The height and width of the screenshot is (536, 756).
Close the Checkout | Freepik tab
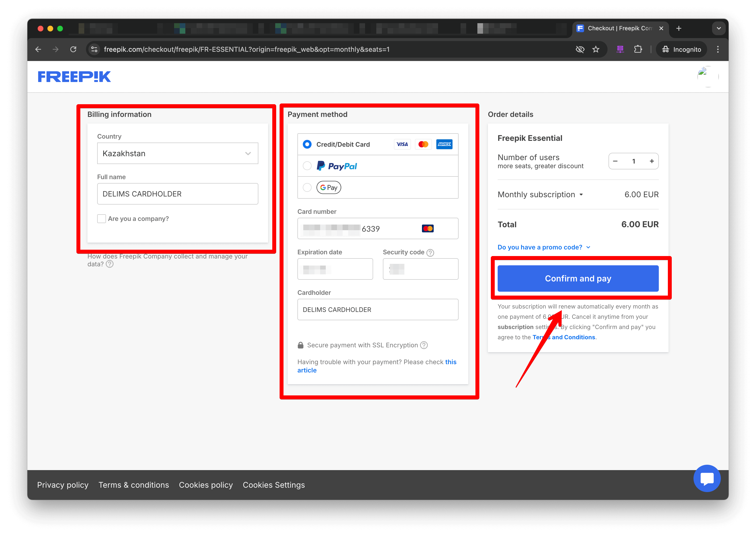(661, 28)
